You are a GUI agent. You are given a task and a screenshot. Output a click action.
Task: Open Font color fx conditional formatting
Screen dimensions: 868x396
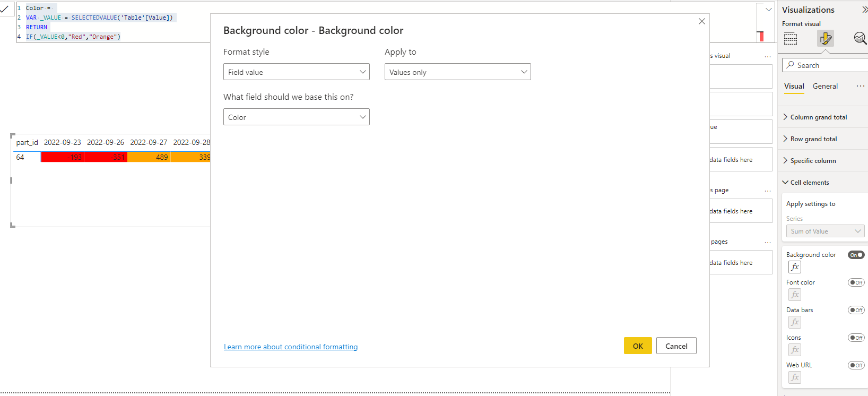click(x=795, y=295)
